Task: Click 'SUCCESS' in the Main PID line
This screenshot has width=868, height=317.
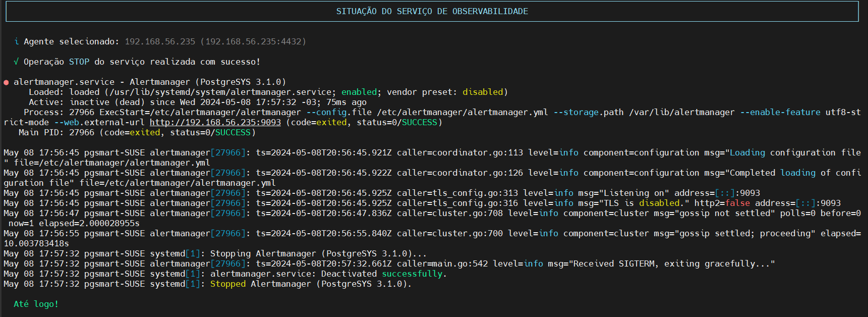Action: click(233, 132)
